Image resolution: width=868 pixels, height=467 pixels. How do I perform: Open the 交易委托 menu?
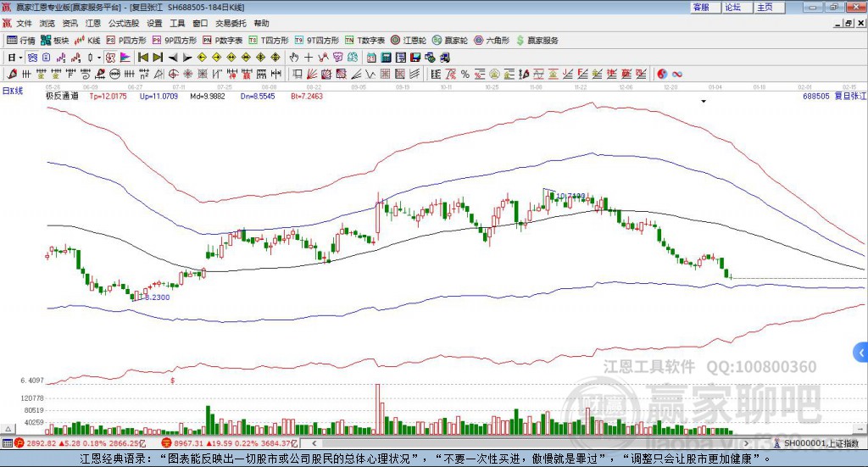click(x=231, y=23)
